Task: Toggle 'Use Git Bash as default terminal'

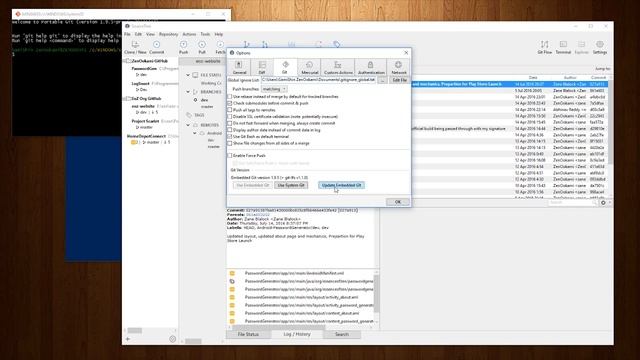Action: [230, 136]
